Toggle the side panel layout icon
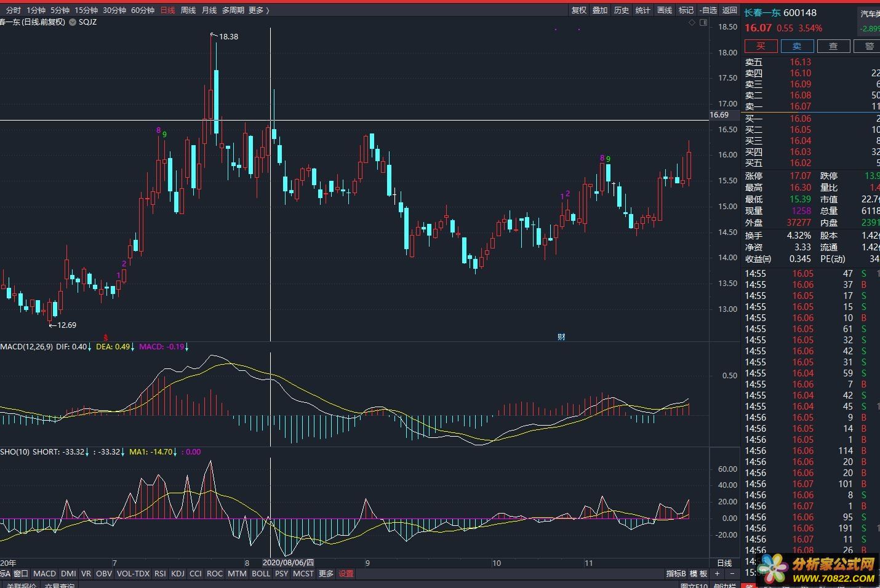Screen dimensions: 880x588 pos(703,22)
